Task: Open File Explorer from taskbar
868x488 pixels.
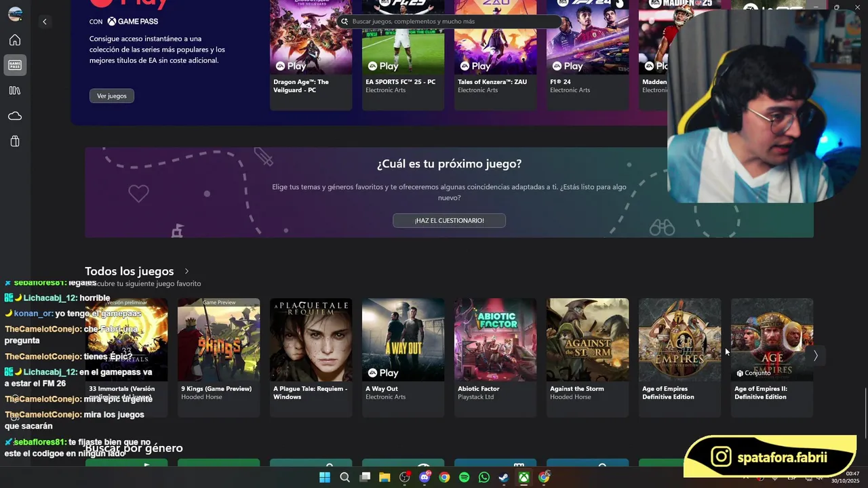Action: coord(384,477)
